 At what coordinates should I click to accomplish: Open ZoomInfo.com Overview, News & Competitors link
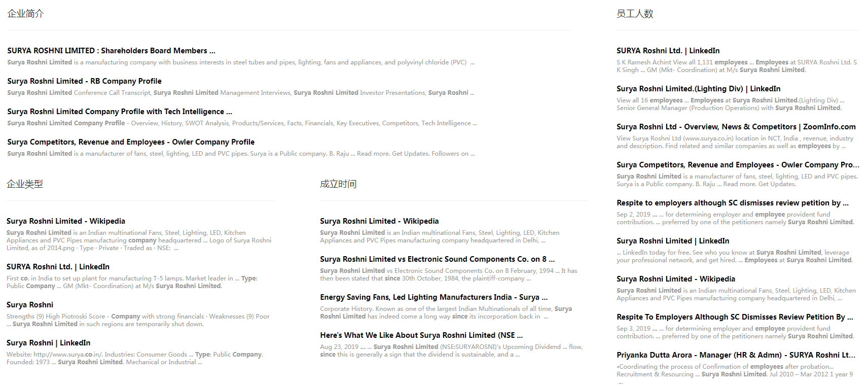point(736,127)
